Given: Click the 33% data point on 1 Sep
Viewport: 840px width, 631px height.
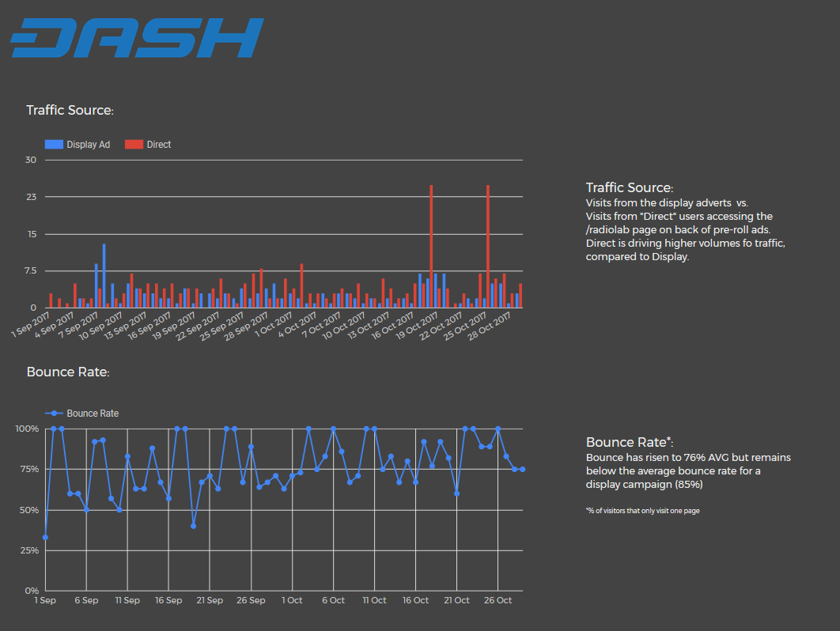Looking at the screenshot, I should [x=46, y=537].
